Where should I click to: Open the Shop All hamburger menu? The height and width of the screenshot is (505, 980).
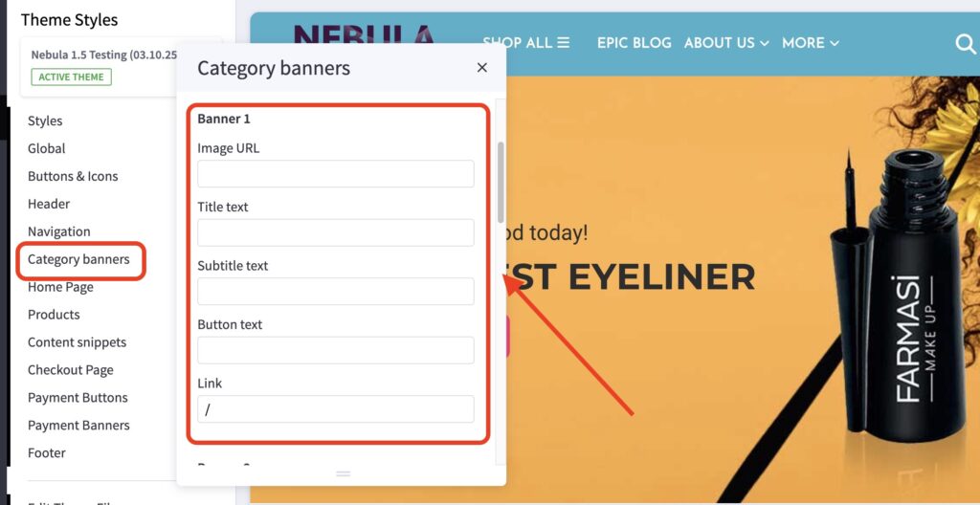click(525, 43)
